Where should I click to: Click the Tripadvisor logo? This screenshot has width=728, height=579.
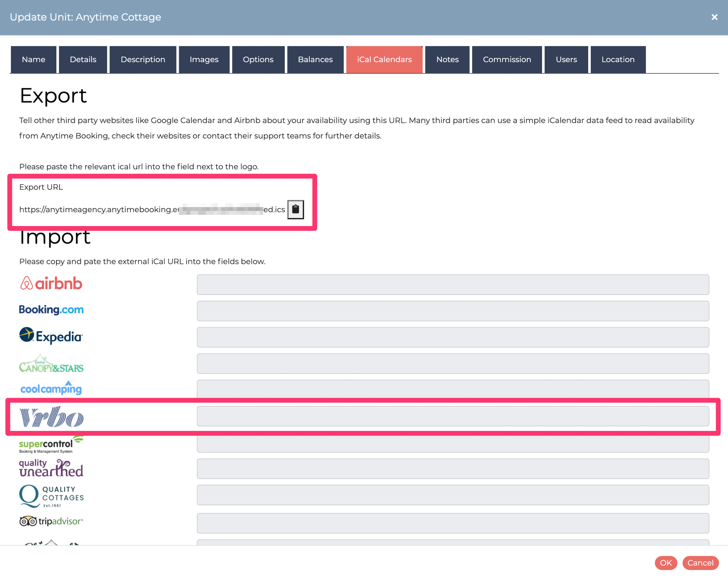(51, 522)
